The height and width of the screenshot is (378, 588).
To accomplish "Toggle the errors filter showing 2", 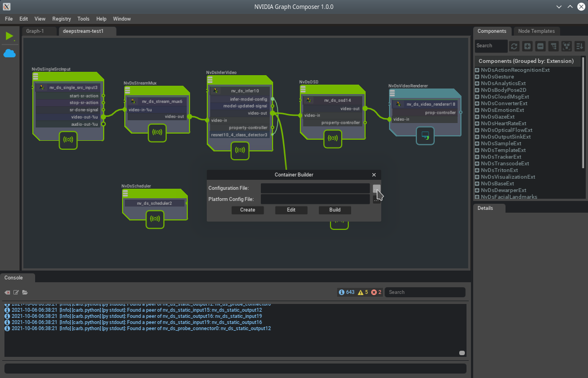I will click(x=376, y=292).
